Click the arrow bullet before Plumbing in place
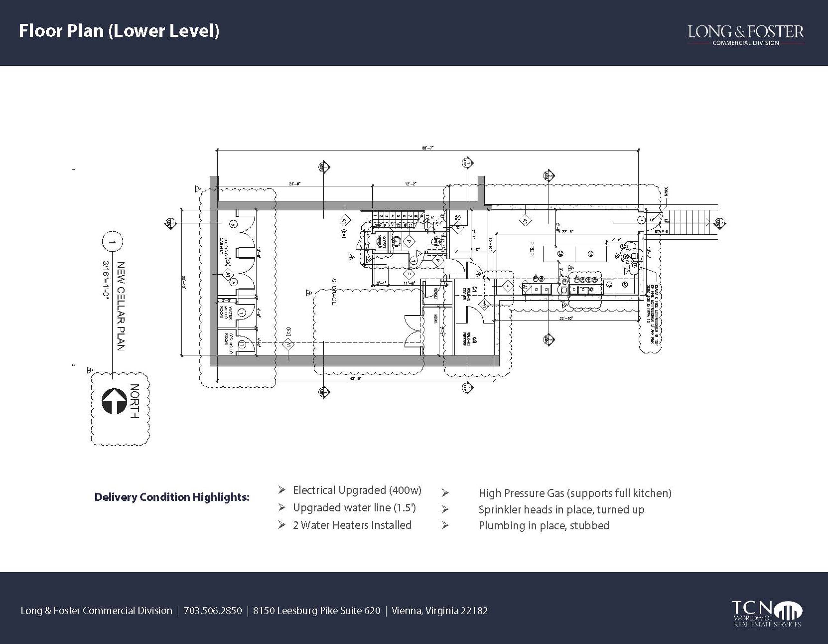 point(445,526)
